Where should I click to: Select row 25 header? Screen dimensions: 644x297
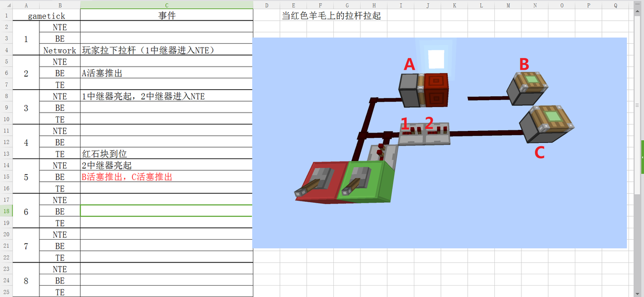[x=6, y=292]
